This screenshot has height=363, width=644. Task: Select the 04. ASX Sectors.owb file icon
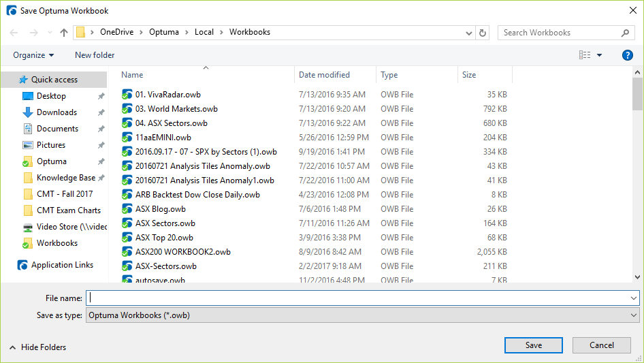click(127, 123)
